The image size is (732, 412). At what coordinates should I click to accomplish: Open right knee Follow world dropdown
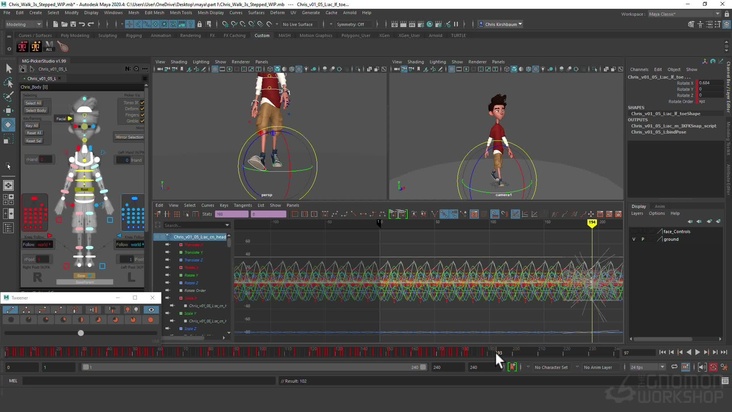pos(37,244)
